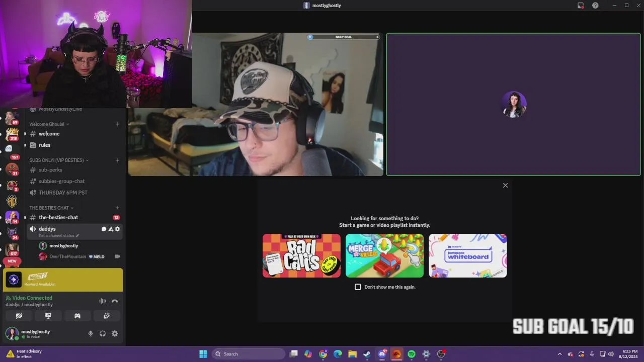
Task: Launch the Jamspace Whiteboard activity
Action: (x=468, y=255)
